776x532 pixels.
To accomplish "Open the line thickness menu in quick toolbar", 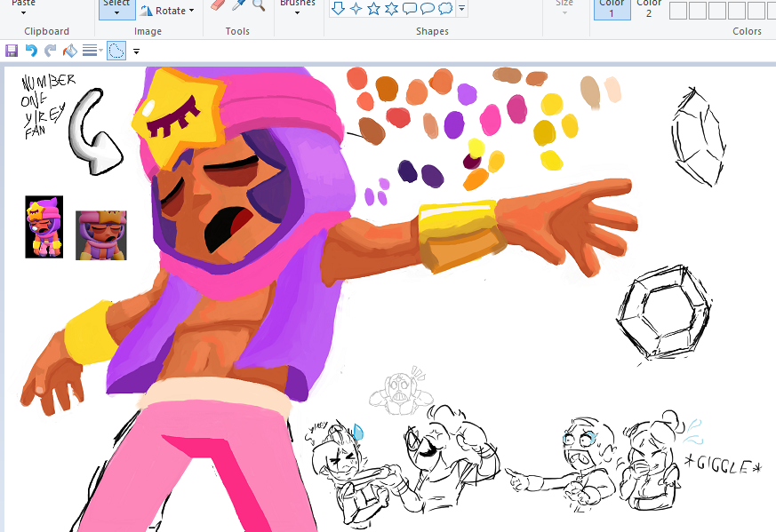I will [x=92, y=51].
